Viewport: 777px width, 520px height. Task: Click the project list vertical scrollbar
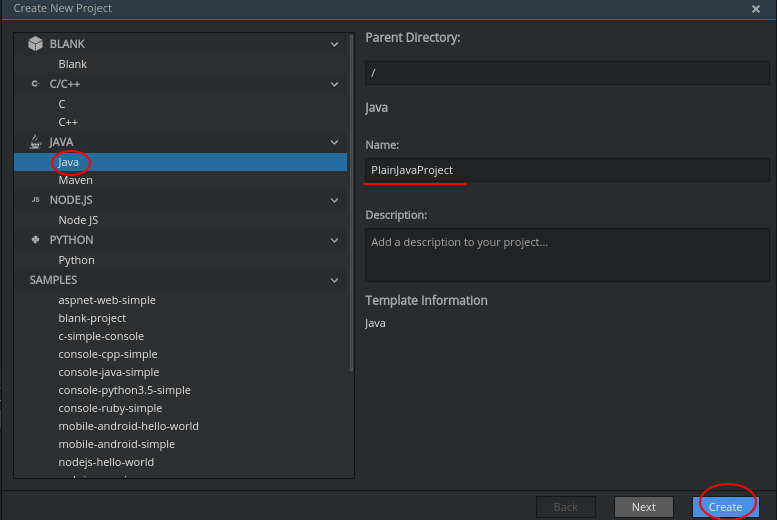pos(350,200)
